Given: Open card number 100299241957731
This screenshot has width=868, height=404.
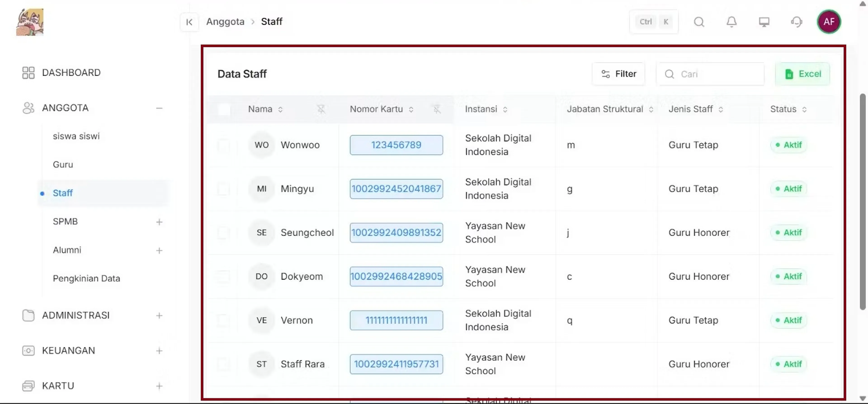Looking at the screenshot, I should click(x=396, y=364).
